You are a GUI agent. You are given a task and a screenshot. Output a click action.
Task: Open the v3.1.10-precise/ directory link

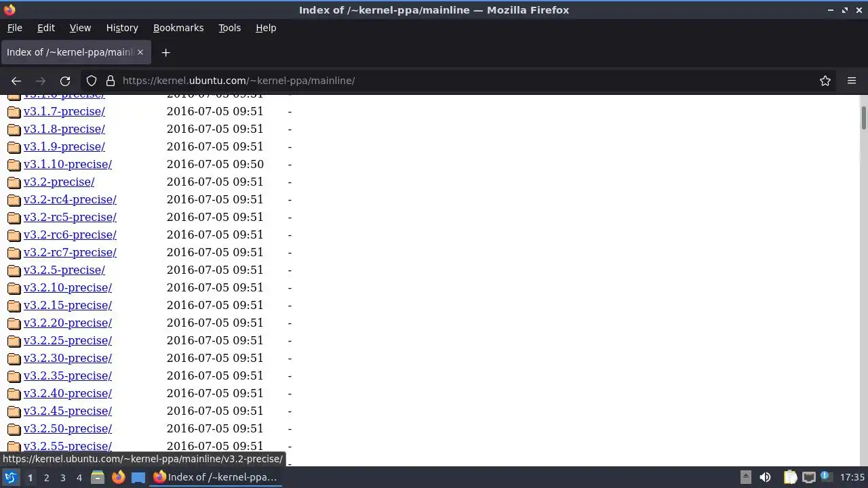point(68,164)
